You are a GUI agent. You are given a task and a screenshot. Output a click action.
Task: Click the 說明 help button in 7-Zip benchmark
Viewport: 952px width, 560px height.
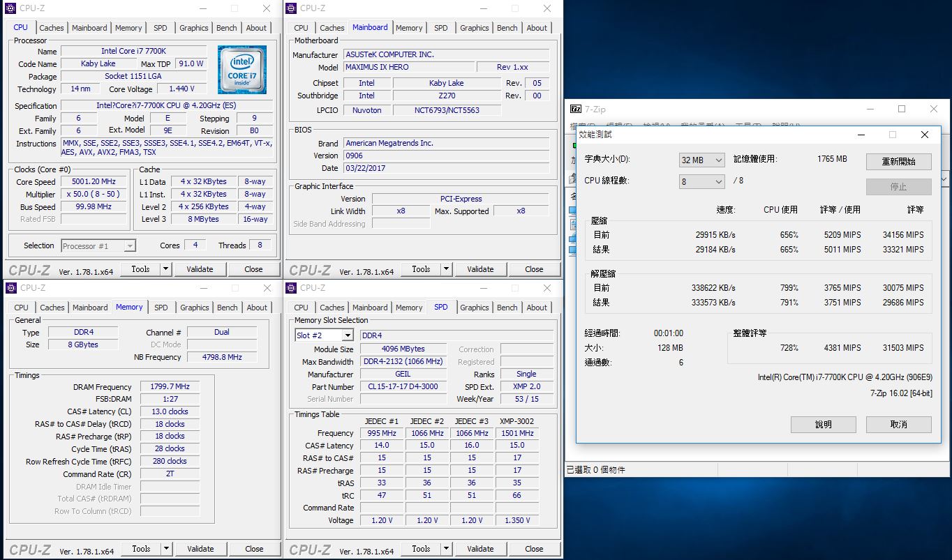click(x=824, y=424)
